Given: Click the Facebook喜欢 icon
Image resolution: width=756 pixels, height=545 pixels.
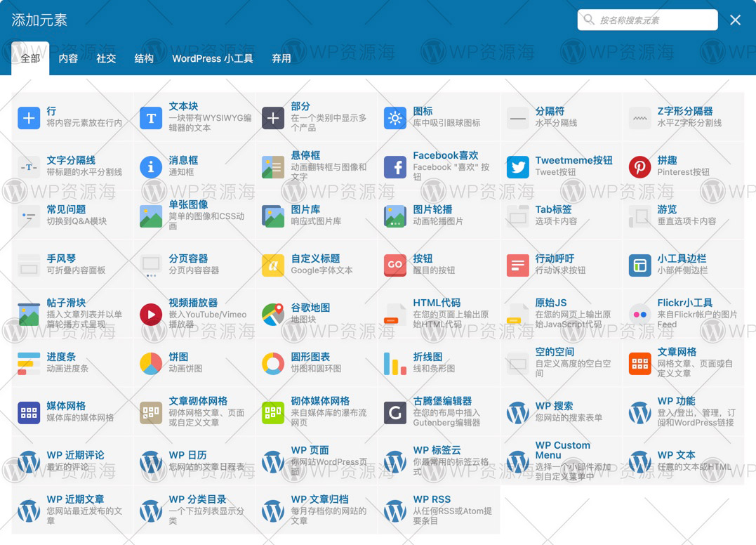Looking at the screenshot, I should (395, 167).
